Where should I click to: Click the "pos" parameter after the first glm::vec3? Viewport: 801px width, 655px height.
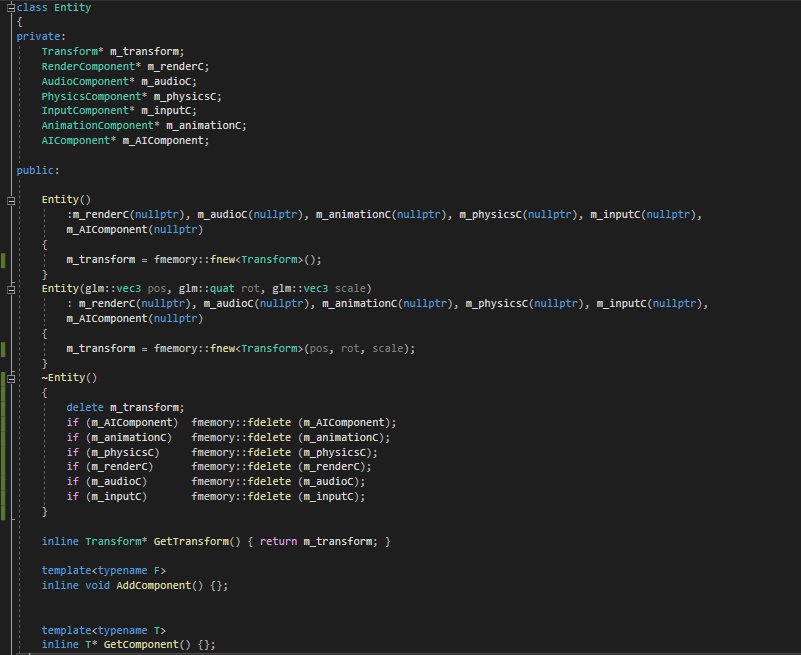(x=157, y=288)
